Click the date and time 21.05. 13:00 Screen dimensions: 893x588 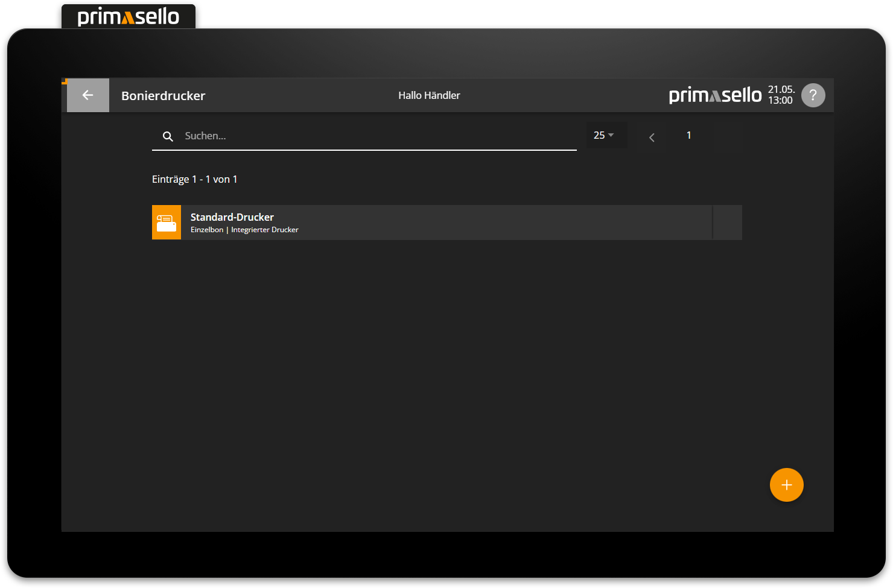781,95
